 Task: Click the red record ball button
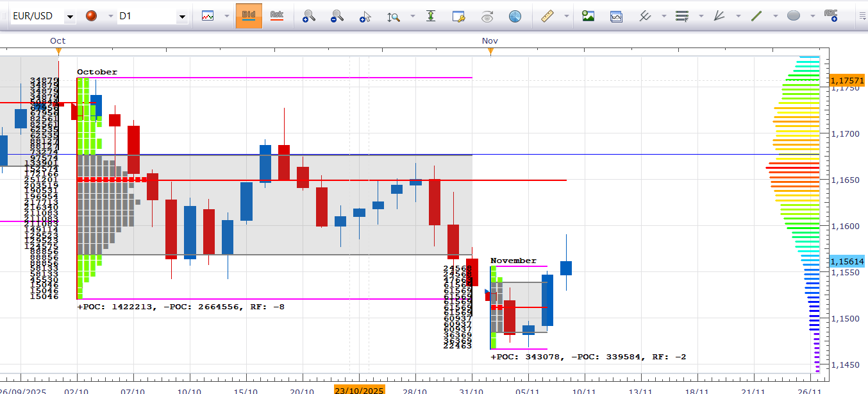click(x=91, y=16)
